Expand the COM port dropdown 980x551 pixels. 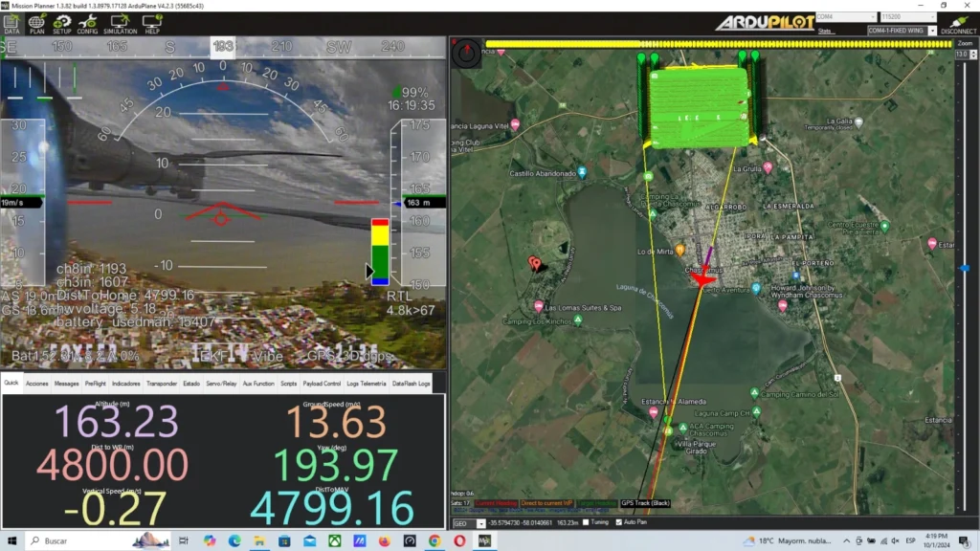click(x=844, y=17)
